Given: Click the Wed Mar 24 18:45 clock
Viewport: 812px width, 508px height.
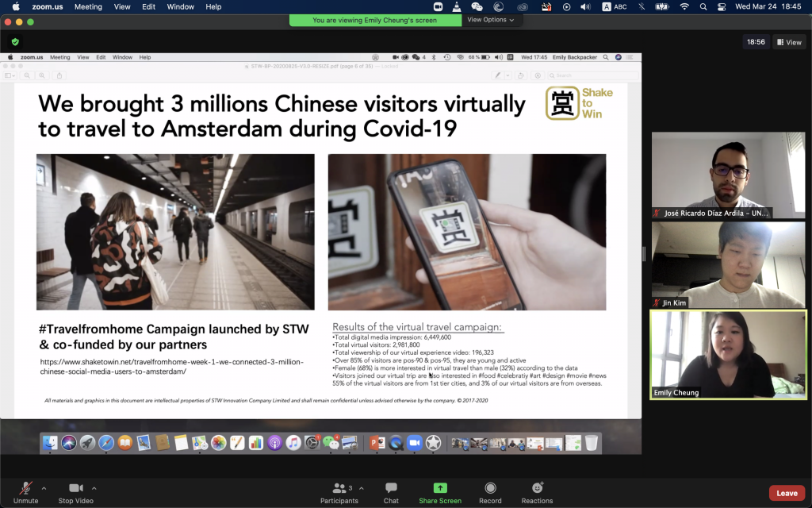Looking at the screenshot, I should (x=768, y=6).
